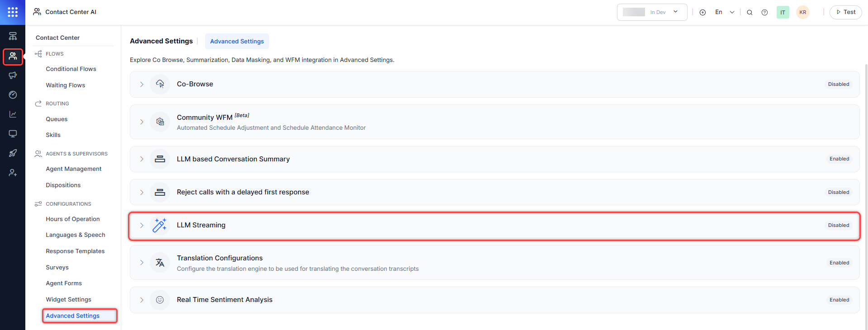Open the add-user icon in left rail
The image size is (868, 330).
click(13, 172)
